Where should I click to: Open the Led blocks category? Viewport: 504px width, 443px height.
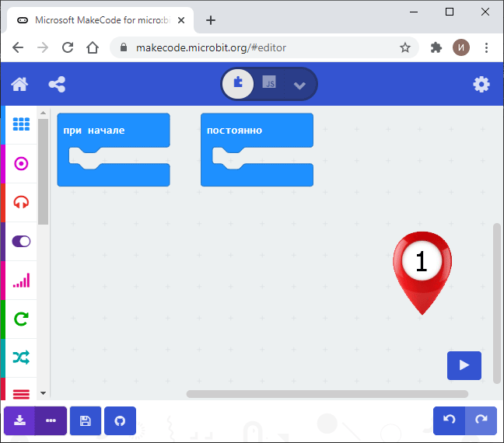click(x=21, y=241)
